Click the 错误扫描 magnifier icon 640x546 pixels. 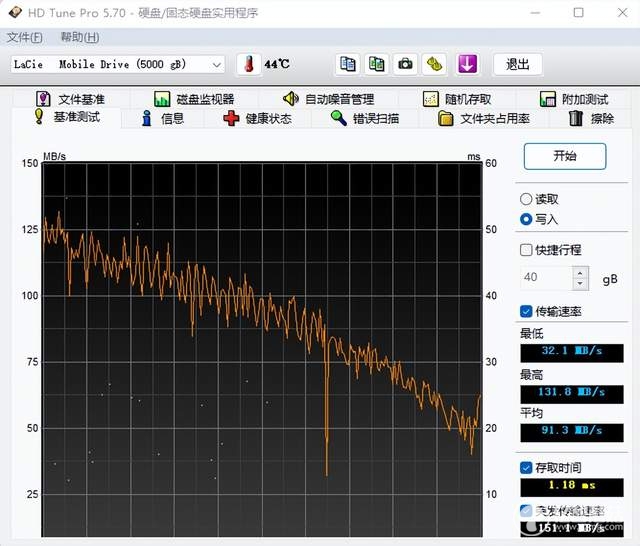338,118
